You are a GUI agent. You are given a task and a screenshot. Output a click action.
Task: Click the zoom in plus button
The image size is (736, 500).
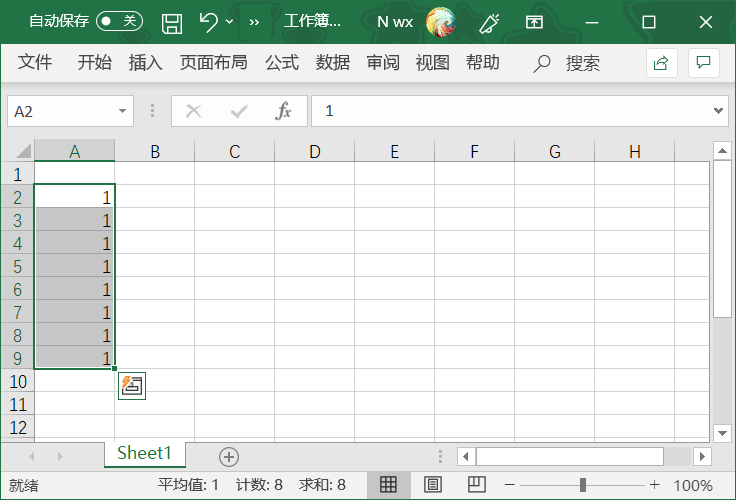point(655,485)
